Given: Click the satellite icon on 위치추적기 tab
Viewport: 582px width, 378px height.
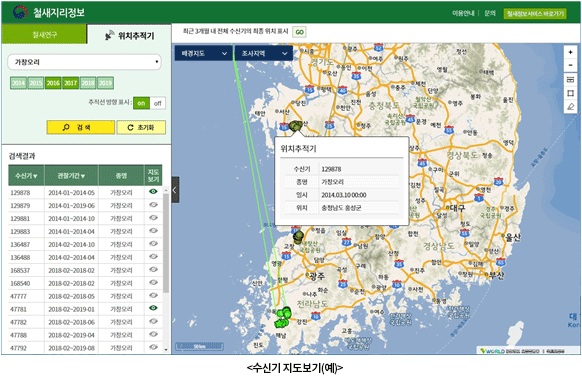Looking at the screenshot, I should pos(109,35).
